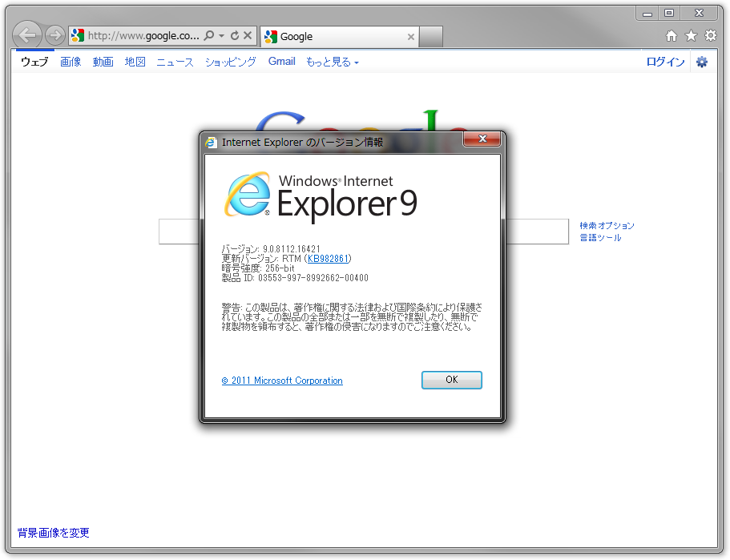
Task: Maximize the browser window
Action: click(x=669, y=14)
